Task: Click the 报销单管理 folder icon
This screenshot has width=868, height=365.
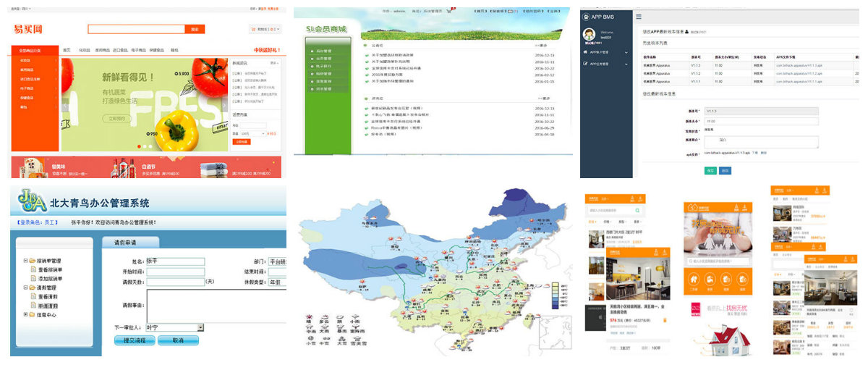Action: click(x=33, y=261)
